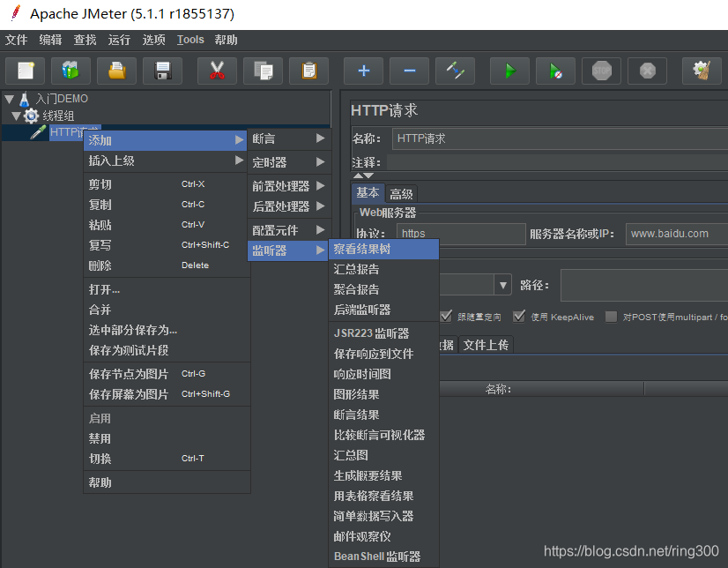The image size is (728, 568).
Task: Click the Stop test icon
Action: tap(602, 71)
